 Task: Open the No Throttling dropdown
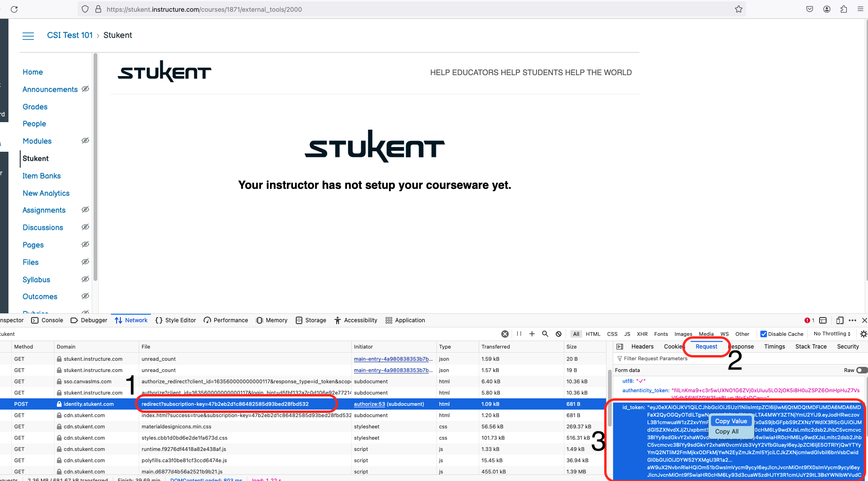(x=832, y=334)
